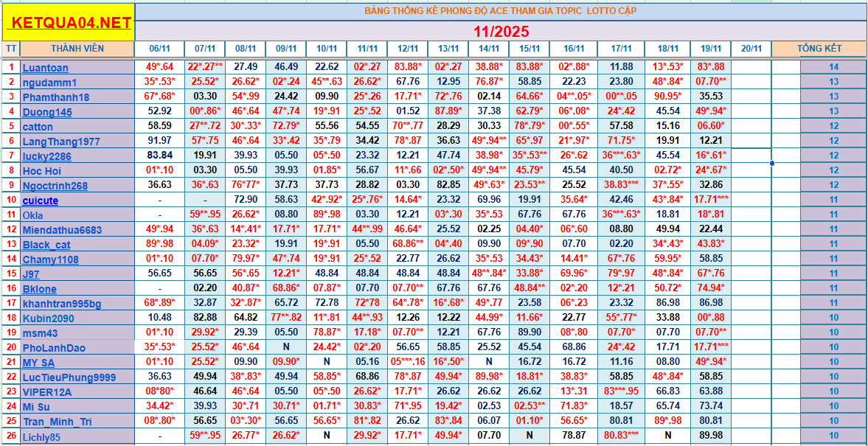
Task: Open member link Luantoan
Action: (x=45, y=68)
